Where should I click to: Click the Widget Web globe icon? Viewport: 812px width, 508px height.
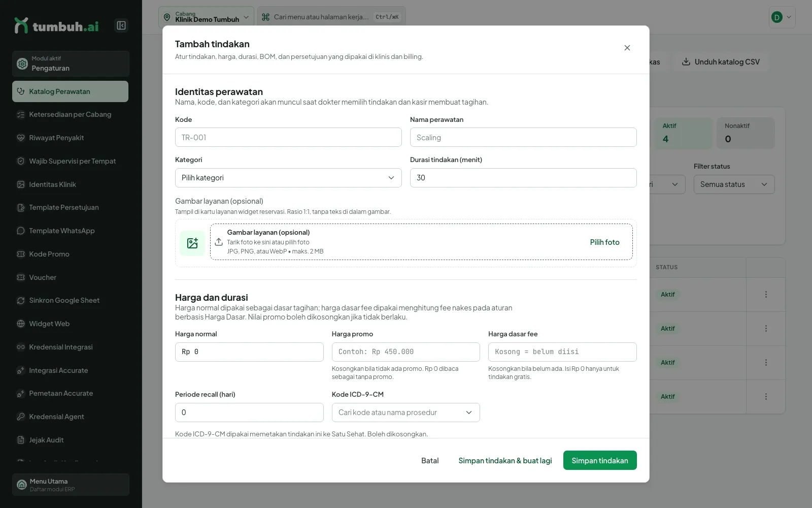(x=21, y=324)
